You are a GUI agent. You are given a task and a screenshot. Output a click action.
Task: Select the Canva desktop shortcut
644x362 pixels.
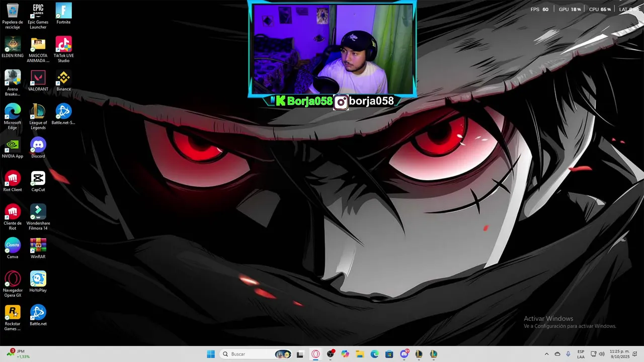point(13,248)
